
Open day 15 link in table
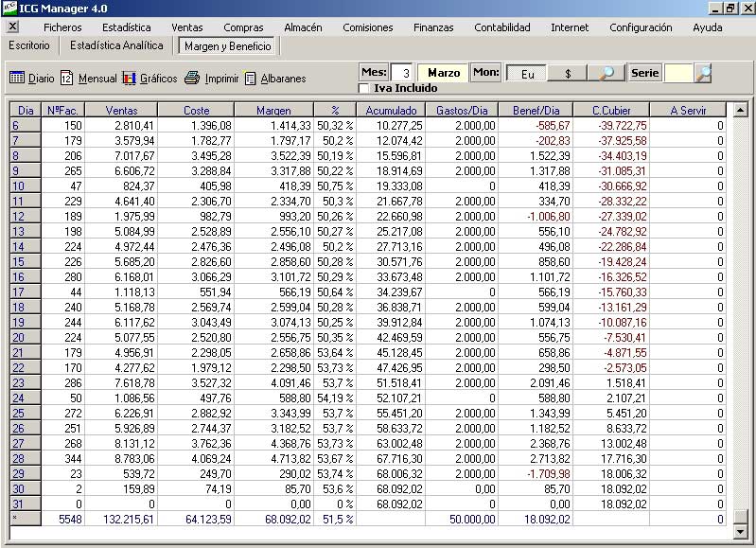[x=18, y=261]
